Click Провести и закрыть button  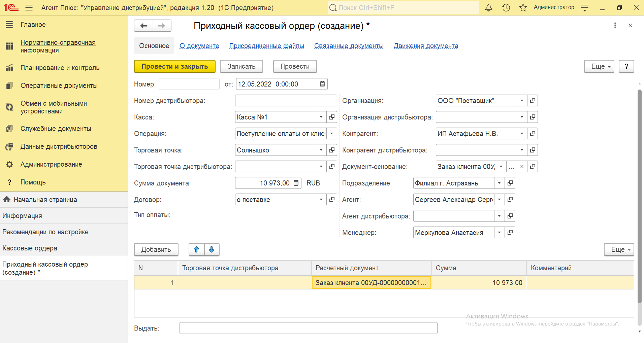[x=175, y=66]
